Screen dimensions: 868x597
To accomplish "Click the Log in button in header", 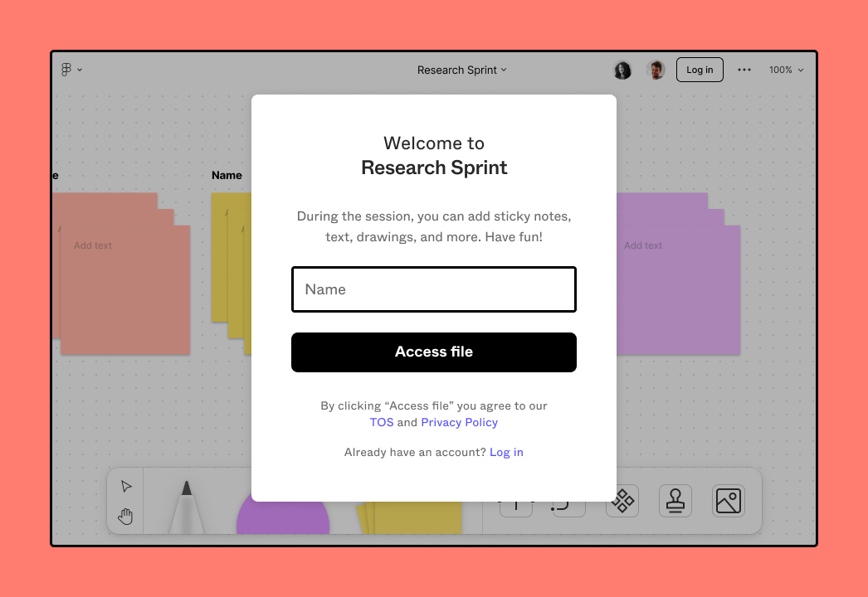I will (x=700, y=70).
